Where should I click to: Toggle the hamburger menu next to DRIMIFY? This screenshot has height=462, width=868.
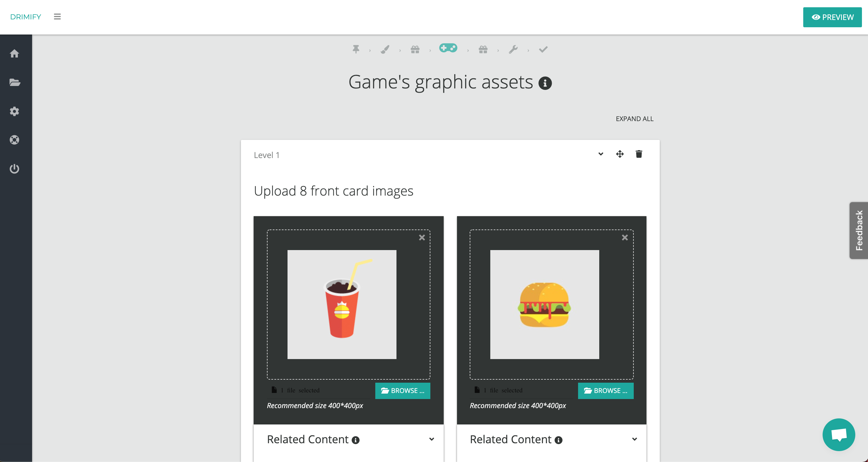(x=57, y=17)
